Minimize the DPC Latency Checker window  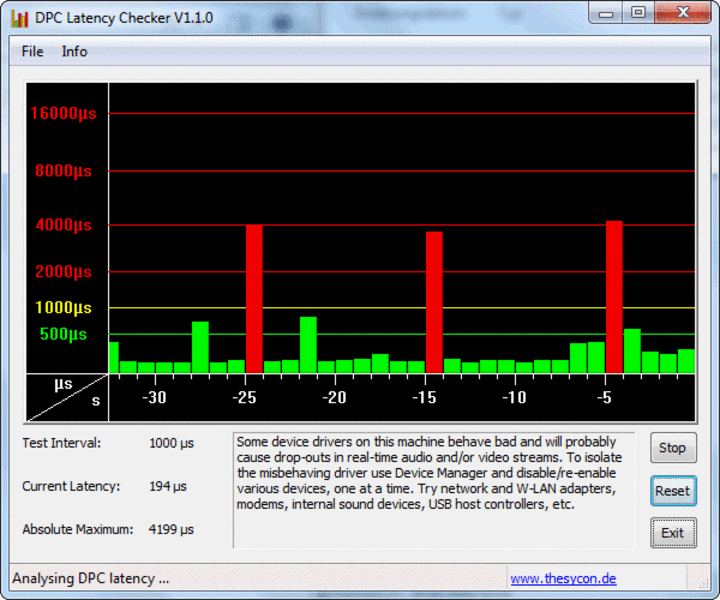tap(606, 13)
